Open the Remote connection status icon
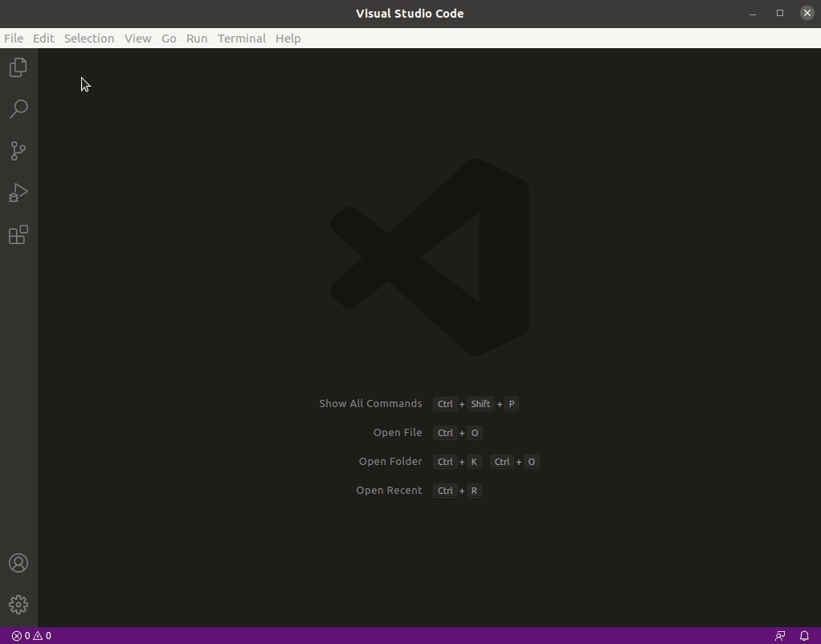Screen dimensions: 821x644 tap(780, 635)
